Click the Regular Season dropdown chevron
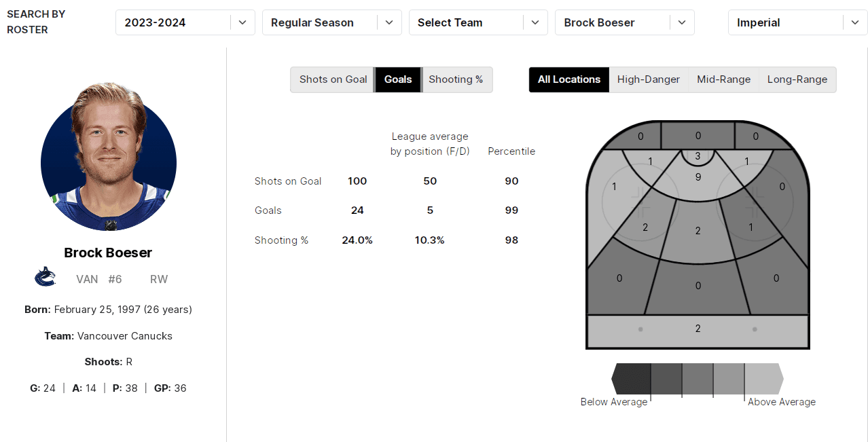Screen dimensions: 868x442 (389, 22)
